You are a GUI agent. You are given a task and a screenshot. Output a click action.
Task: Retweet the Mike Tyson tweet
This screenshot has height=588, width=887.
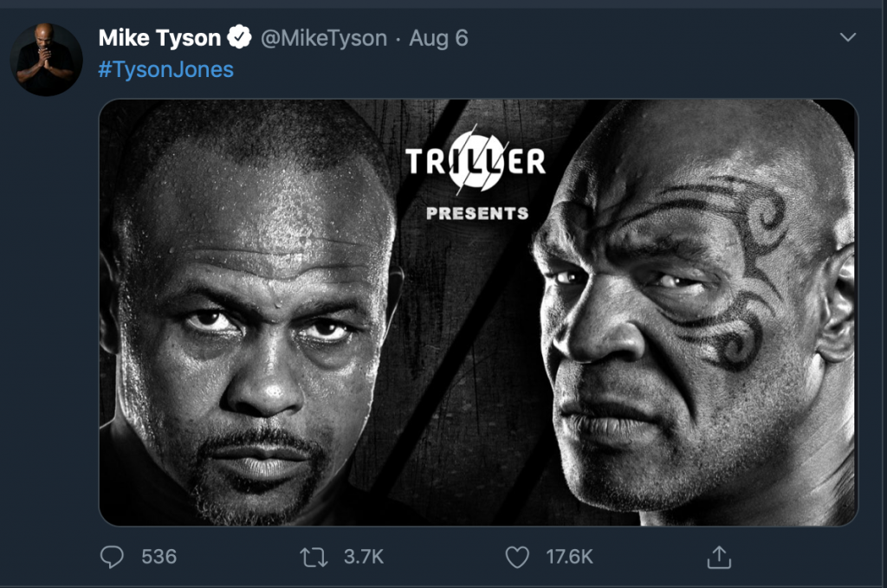(314, 557)
